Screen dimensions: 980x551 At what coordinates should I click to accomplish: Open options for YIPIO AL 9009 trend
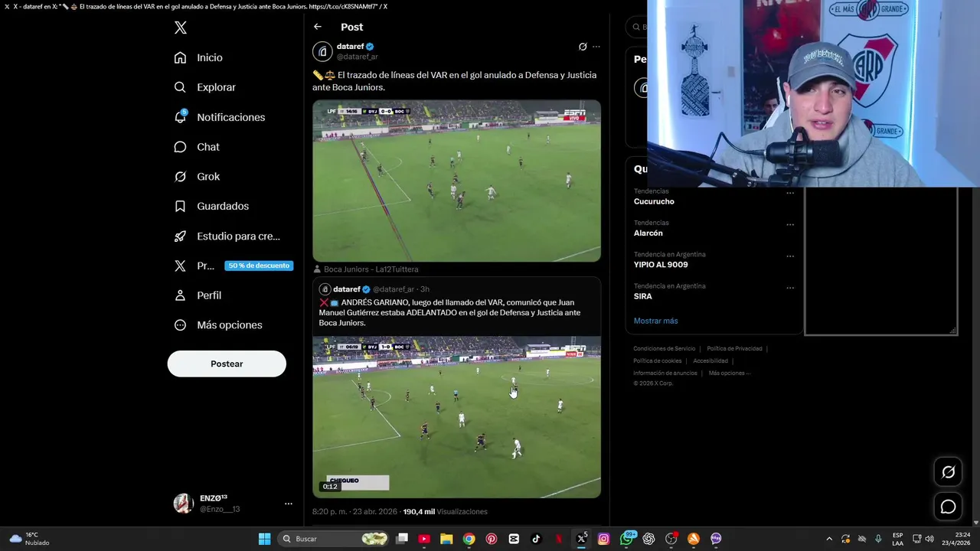[x=790, y=256]
